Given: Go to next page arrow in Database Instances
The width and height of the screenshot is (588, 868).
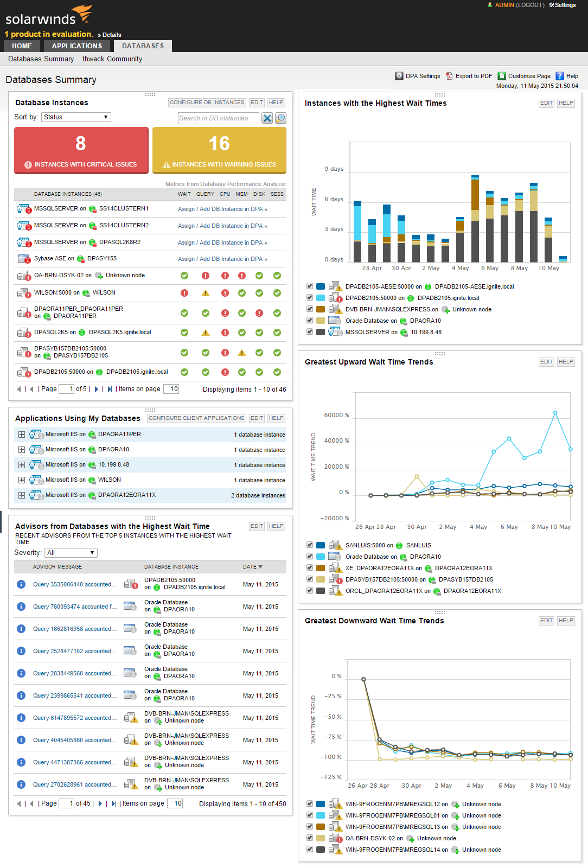Looking at the screenshot, I should pyautogui.click(x=97, y=389).
